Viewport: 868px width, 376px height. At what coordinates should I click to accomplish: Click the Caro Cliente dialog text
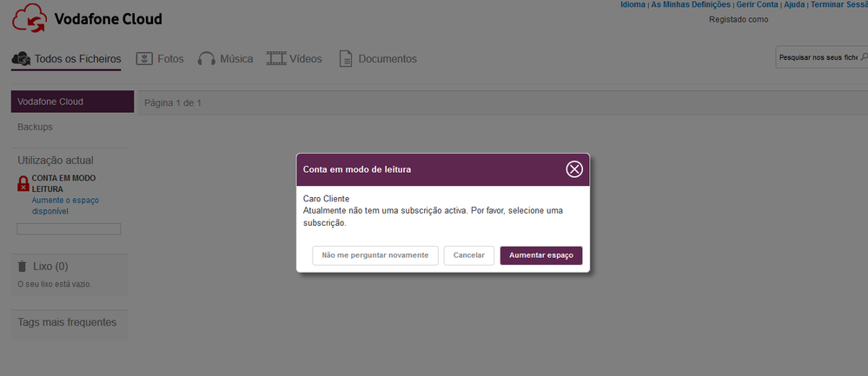(x=327, y=199)
